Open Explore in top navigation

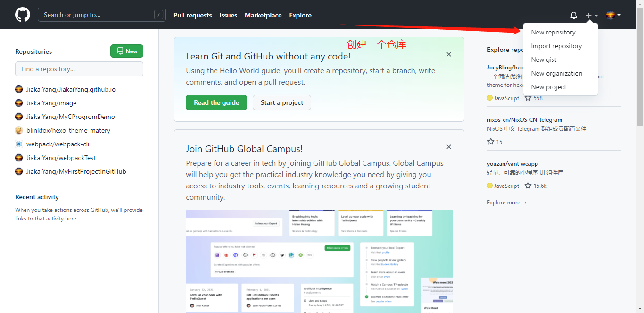tap(300, 16)
